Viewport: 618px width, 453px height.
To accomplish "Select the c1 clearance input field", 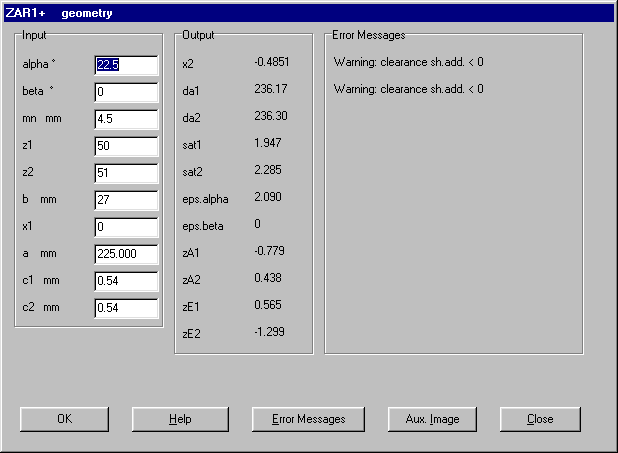I will pyautogui.click(x=126, y=281).
